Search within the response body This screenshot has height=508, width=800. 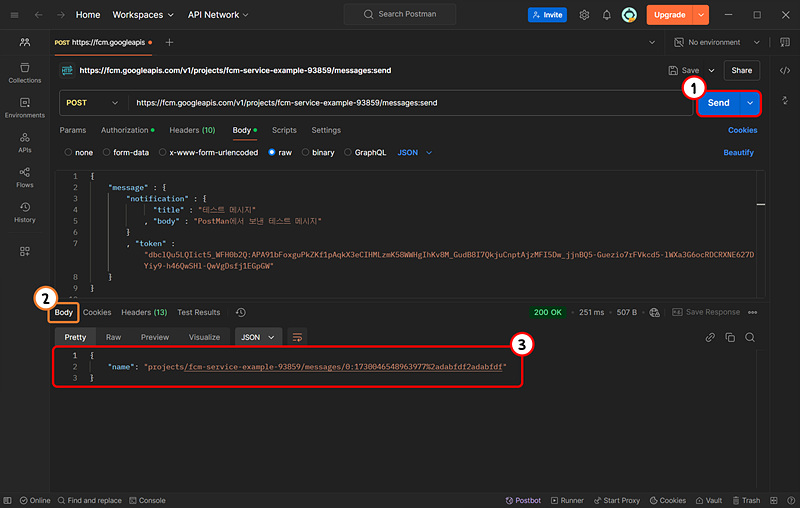[x=750, y=337]
